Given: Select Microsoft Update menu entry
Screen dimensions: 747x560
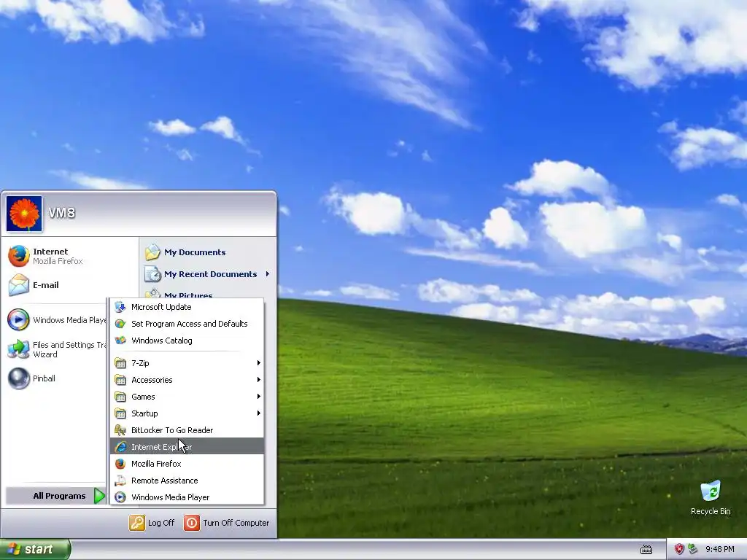Looking at the screenshot, I should 187,307.
